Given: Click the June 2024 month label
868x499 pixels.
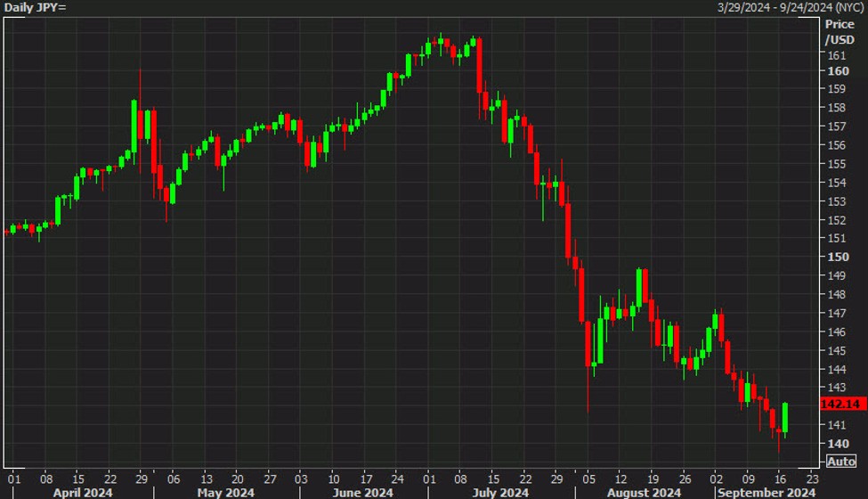Looking at the screenshot, I should [x=363, y=492].
